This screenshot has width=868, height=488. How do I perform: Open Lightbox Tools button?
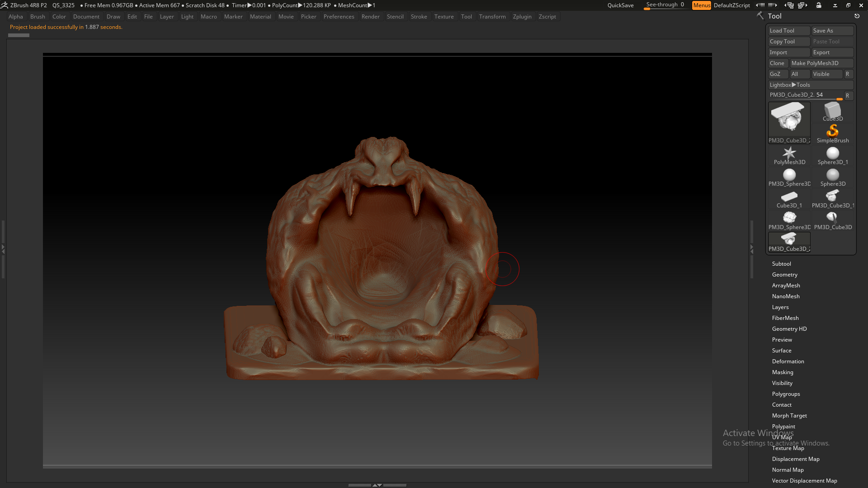click(x=811, y=85)
